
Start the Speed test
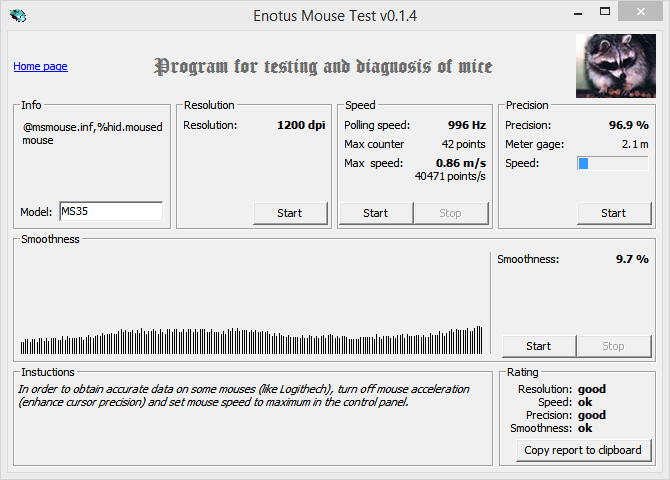pos(376,213)
